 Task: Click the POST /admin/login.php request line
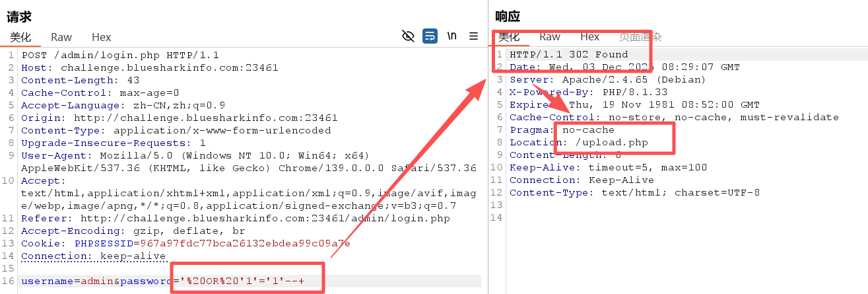[x=120, y=55]
